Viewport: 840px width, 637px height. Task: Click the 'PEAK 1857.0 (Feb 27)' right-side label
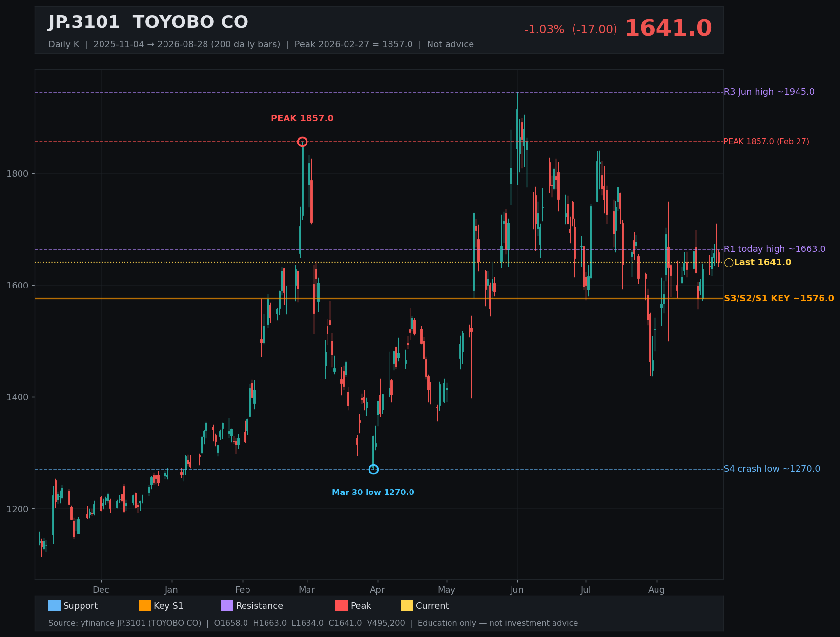[766, 142]
